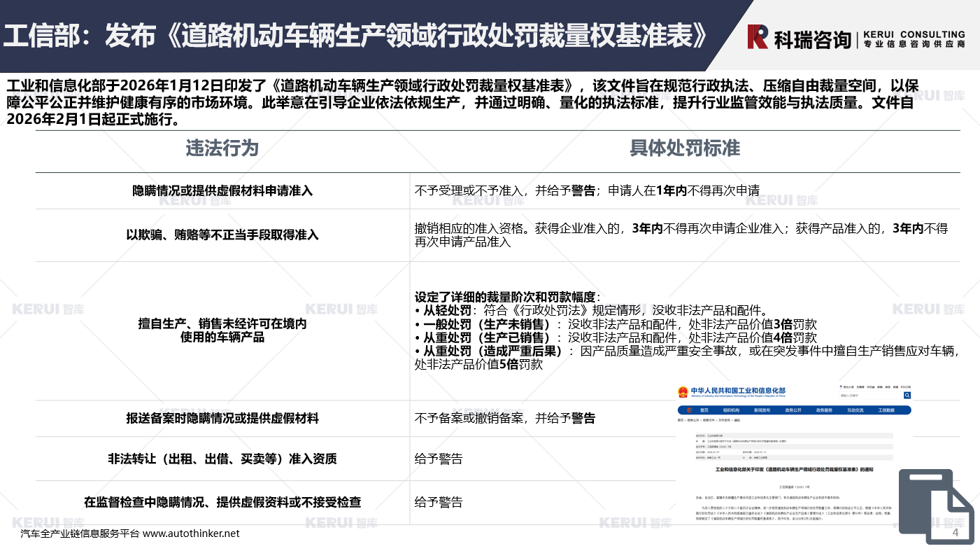Click the national emblem on the MIIT site

(x=683, y=391)
